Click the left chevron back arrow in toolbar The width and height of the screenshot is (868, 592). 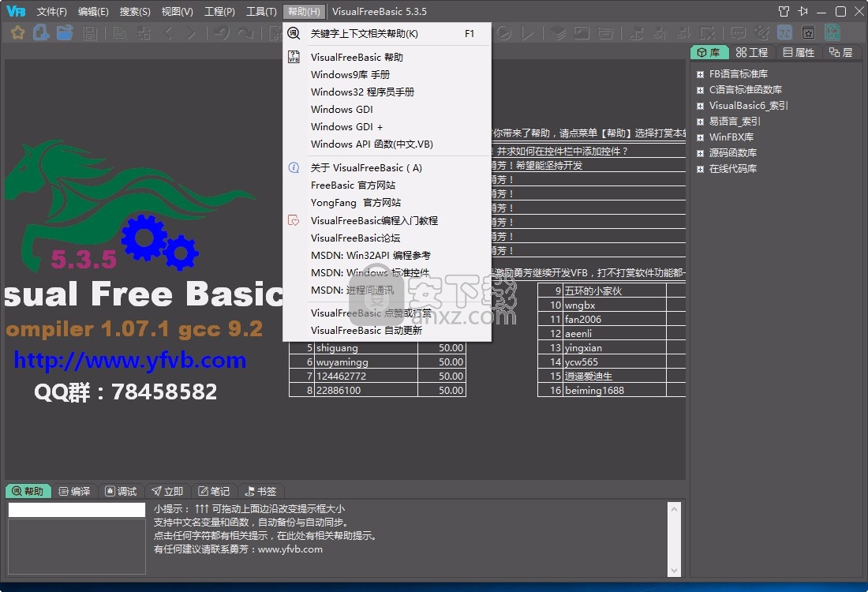168,33
